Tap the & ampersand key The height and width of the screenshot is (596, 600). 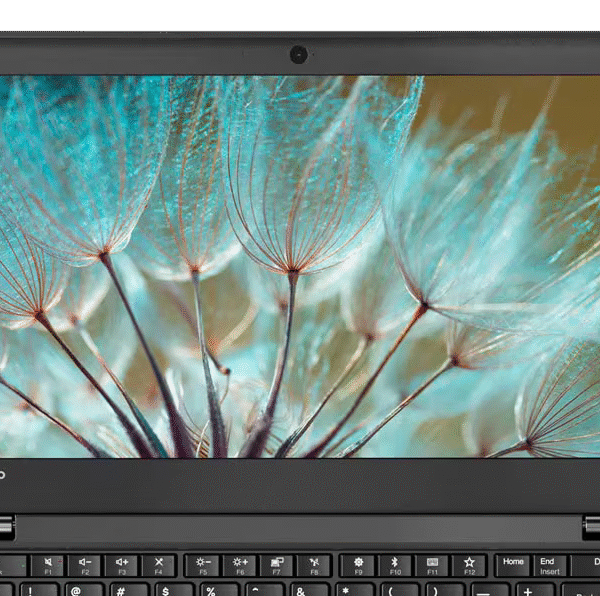click(x=310, y=590)
